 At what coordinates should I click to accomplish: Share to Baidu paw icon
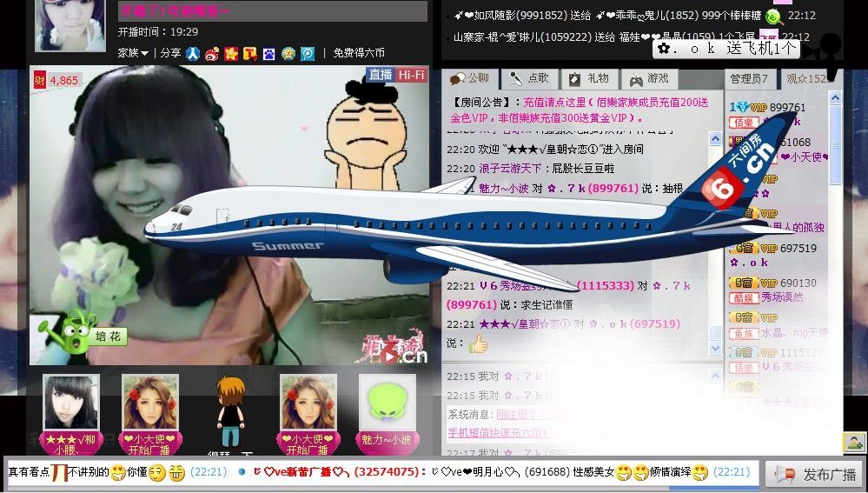(x=269, y=53)
